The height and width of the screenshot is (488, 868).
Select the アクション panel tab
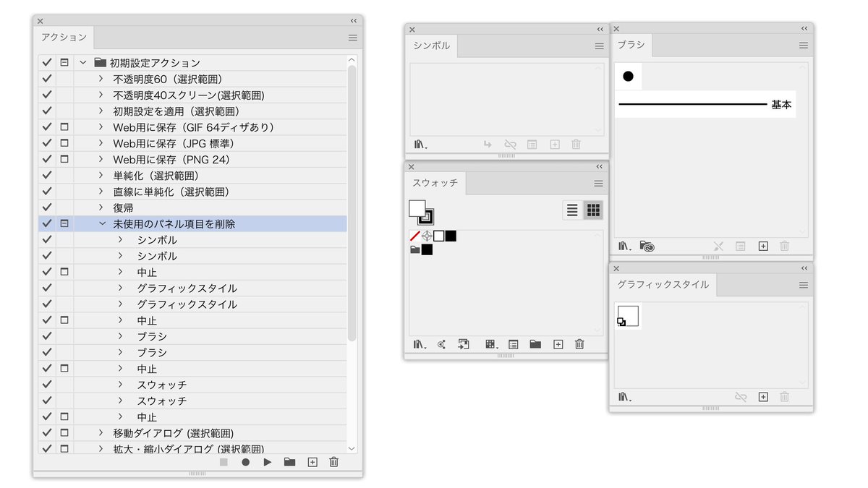click(x=64, y=38)
